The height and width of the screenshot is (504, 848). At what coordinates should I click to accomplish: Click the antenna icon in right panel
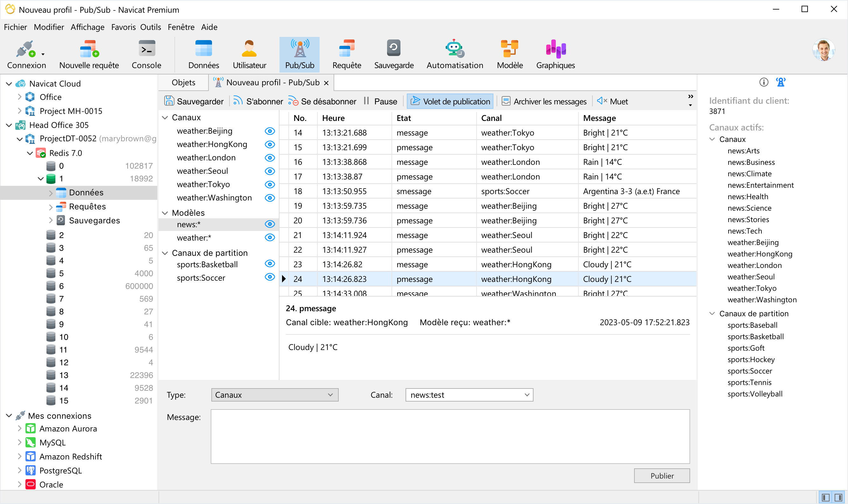pyautogui.click(x=781, y=82)
